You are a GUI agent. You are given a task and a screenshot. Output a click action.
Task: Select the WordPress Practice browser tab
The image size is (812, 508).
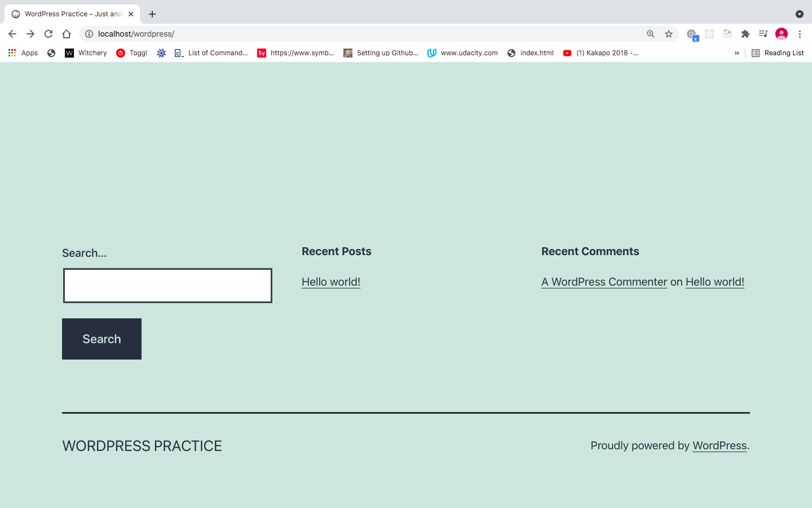(72, 14)
